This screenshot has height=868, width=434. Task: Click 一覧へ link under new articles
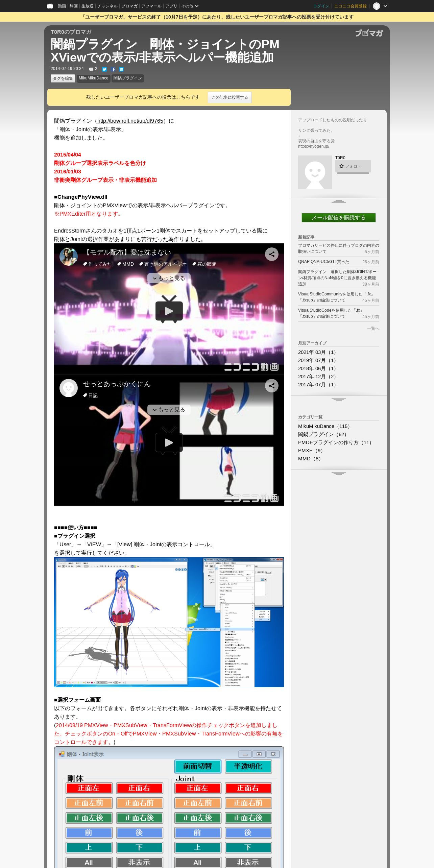pyautogui.click(x=373, y=329)
